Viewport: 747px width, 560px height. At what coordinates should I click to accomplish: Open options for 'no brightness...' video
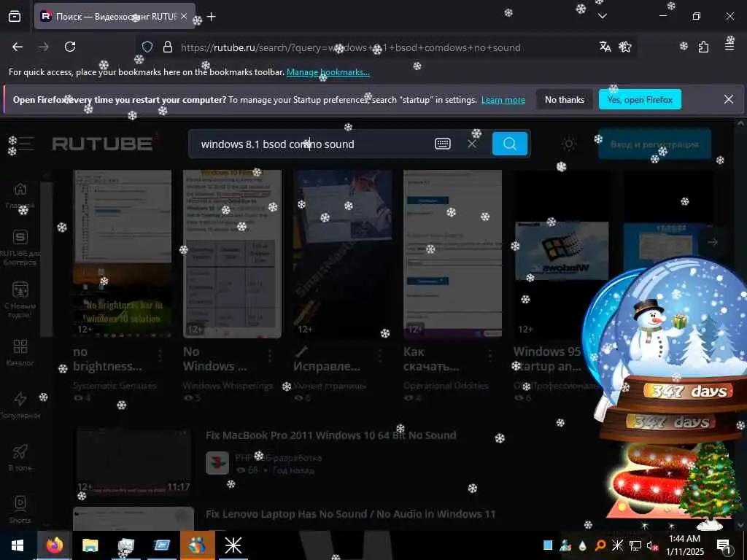click(x=160, y=355)
